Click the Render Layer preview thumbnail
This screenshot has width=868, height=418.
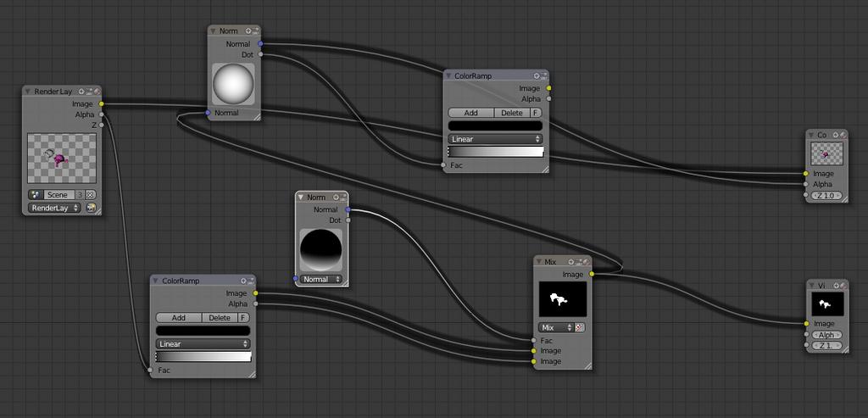coord(61,159)
